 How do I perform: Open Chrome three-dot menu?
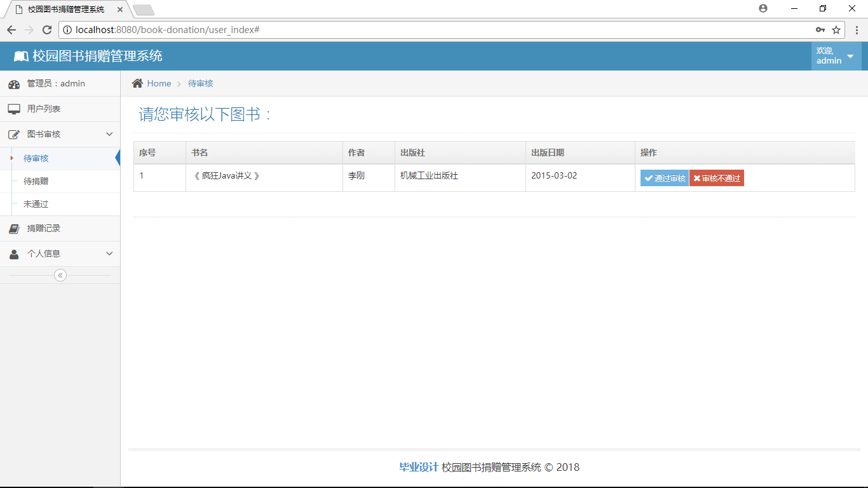point(856,30)
